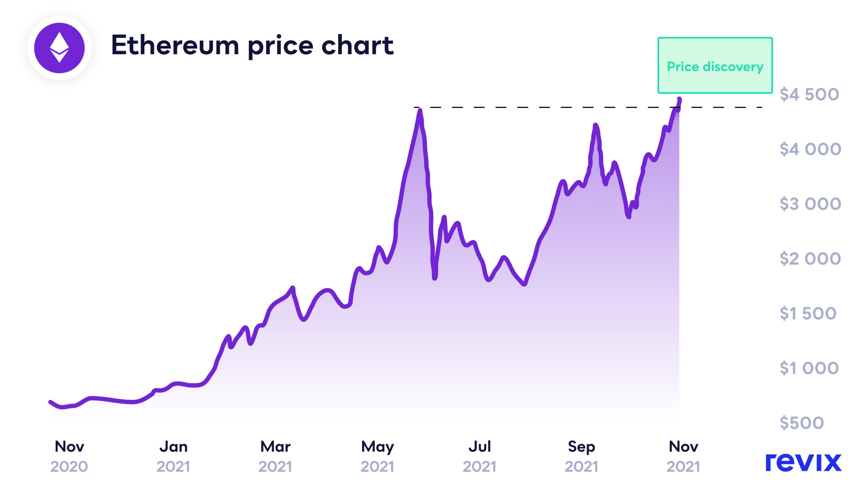Select the Mar 2021 date label
This screenshot has width=868, height=488.
click(275, 456)
